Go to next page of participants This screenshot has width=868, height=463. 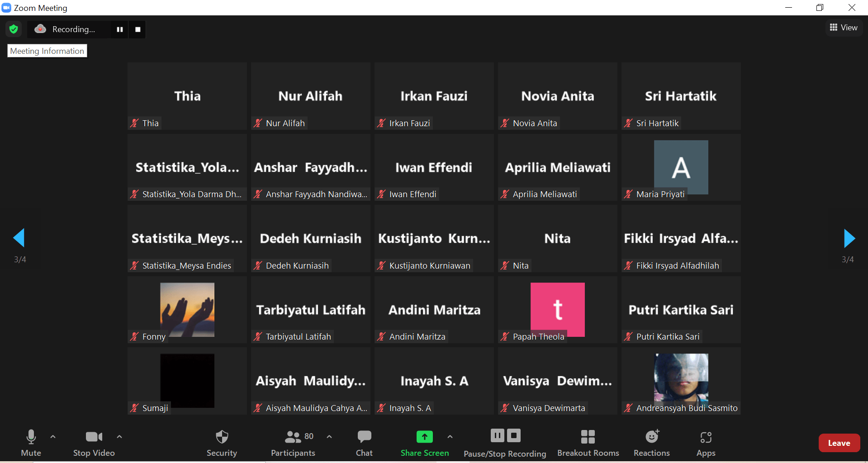tap(849, 238)
